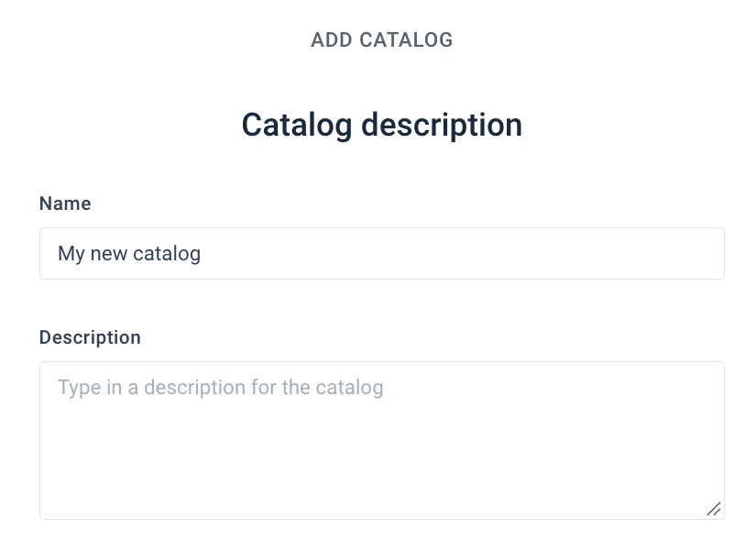756x550 pixels.
Task: Click the "Description" field label
Action: pos(90,337)
